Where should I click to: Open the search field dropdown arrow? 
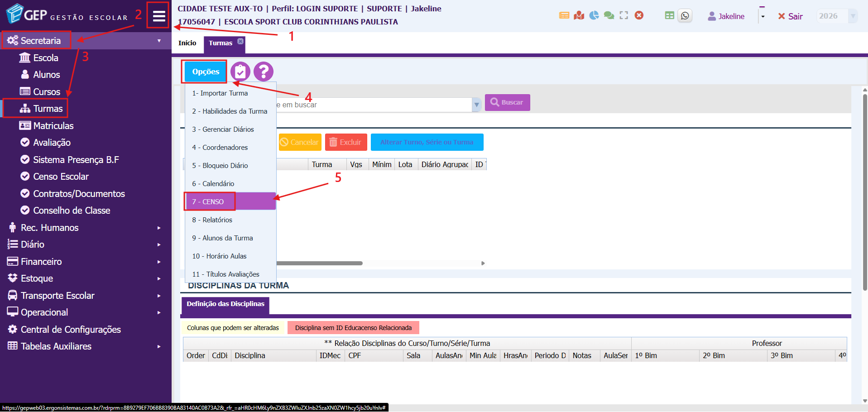pyautogui.click(x=476, y=105)
